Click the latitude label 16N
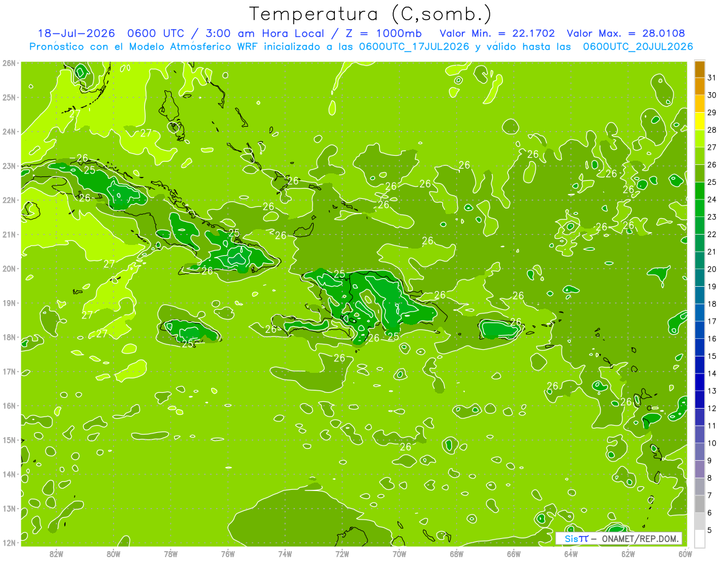 point(8,406)
